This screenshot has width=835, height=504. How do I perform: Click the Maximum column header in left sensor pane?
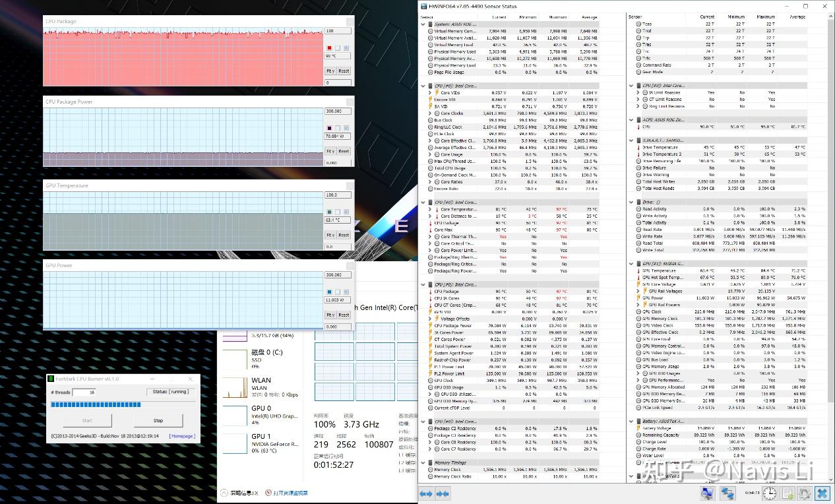point(557,17)
